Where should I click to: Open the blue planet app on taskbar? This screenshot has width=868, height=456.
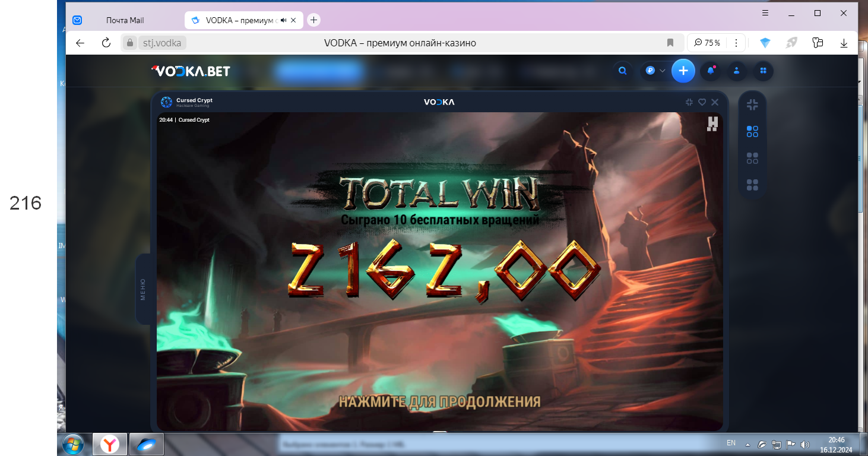click(146, 444)
